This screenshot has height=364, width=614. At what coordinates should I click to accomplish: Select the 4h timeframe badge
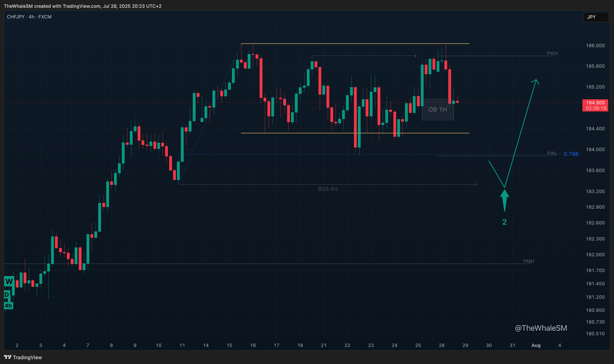(8, 306)
